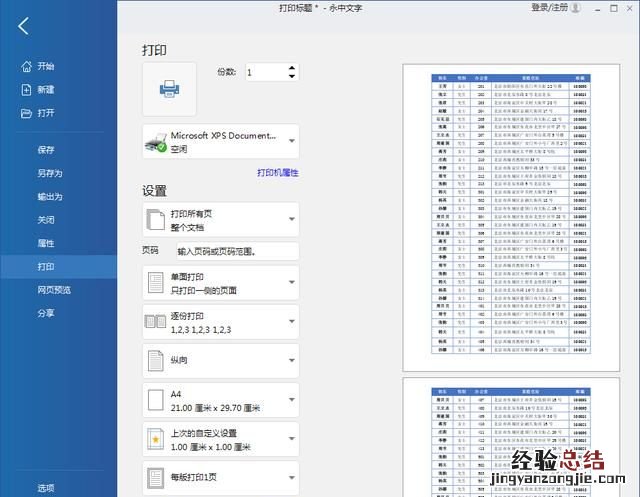Open the 打印机属性 link
The height and width of the screenshot is (497, 640).
[x=277, y=173]
